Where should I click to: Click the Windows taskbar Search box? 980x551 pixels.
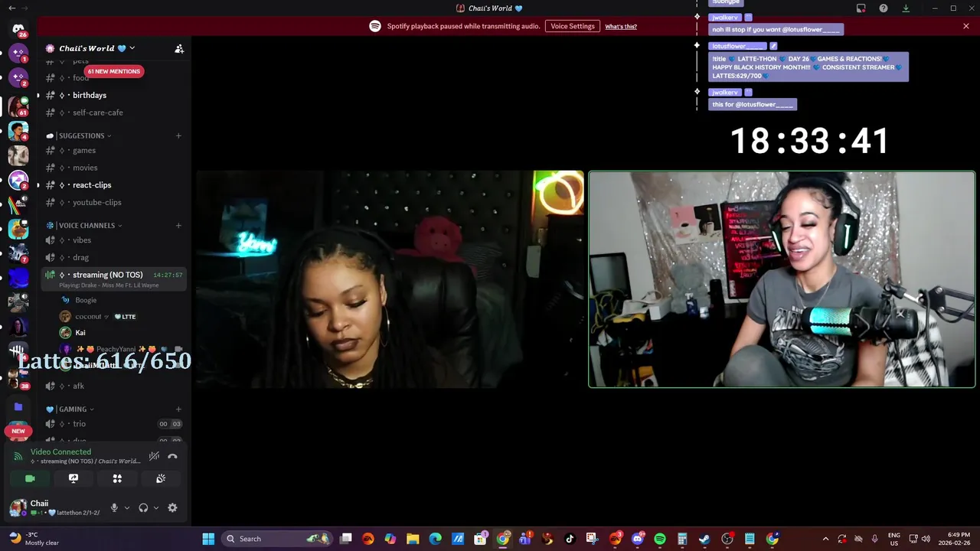pos(278,539)
